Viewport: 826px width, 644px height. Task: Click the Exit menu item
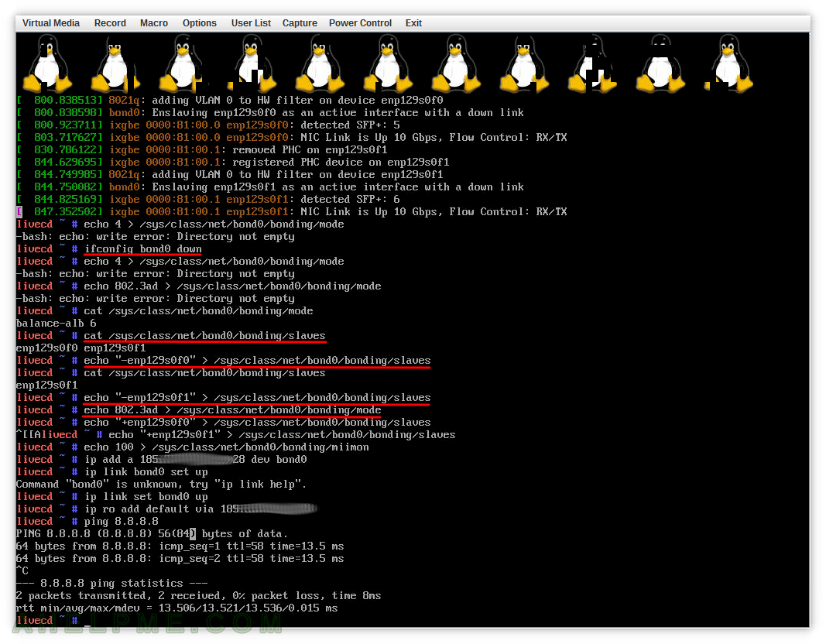pyautogui.click(x=413, y=23)
